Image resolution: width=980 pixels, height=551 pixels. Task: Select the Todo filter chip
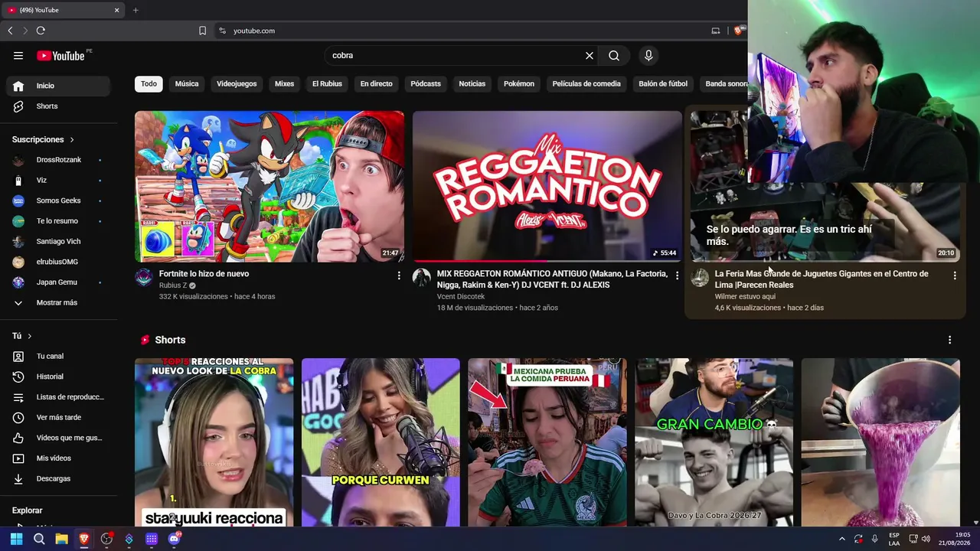point(149,83)
